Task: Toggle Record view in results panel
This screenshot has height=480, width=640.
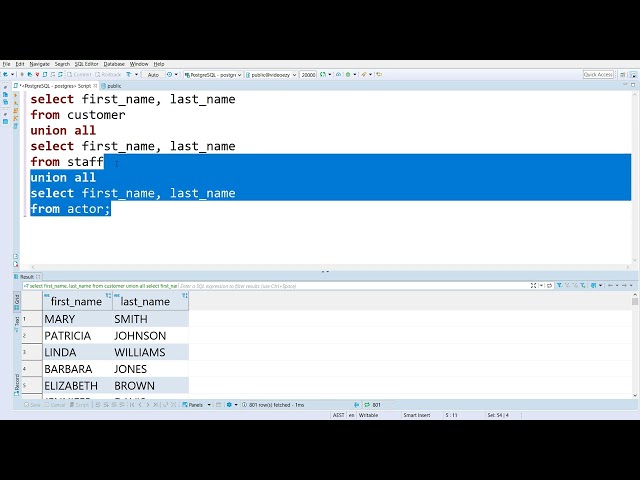Action: (x=17, y=384)
